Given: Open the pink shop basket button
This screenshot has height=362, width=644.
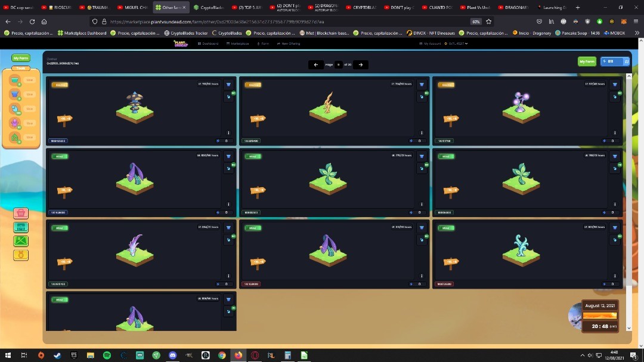Looking at the screenshot, I should point(20,213).
